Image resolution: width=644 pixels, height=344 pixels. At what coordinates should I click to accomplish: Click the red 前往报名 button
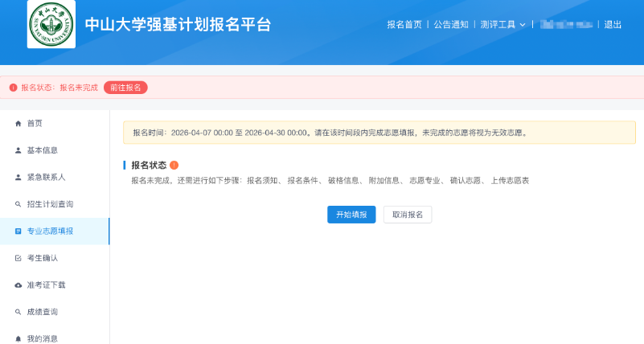(x=125, y=88)
